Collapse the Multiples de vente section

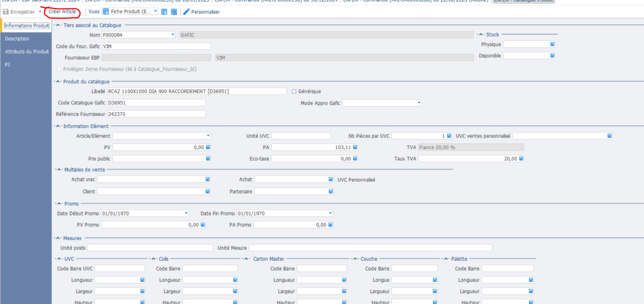click(60, 170)
